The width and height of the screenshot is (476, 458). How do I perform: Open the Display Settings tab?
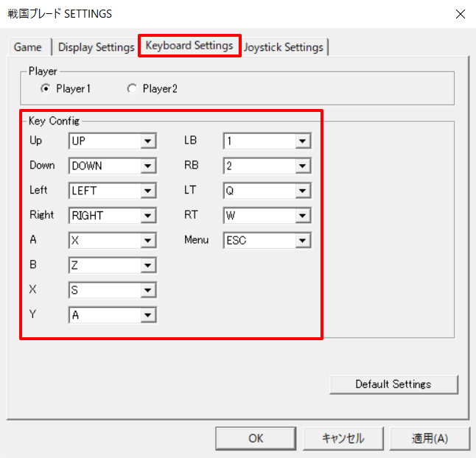(x=96, y=47)
